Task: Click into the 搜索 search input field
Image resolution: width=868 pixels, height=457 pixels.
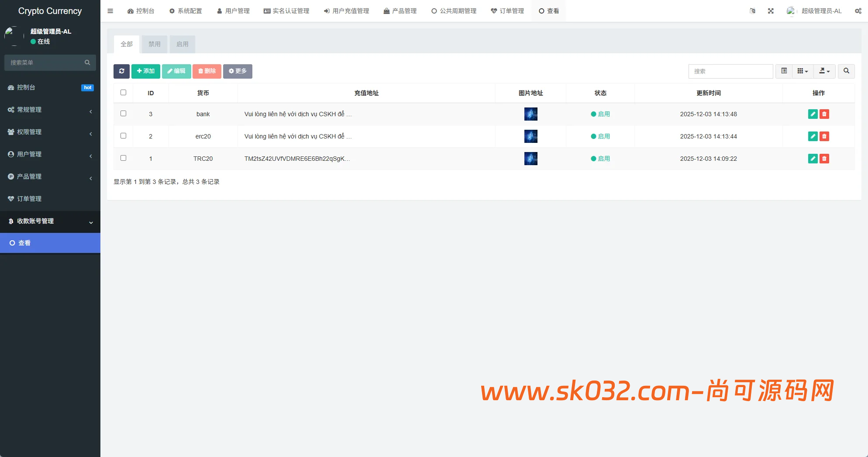Action: pyautogui.click(x=730, y=71)
